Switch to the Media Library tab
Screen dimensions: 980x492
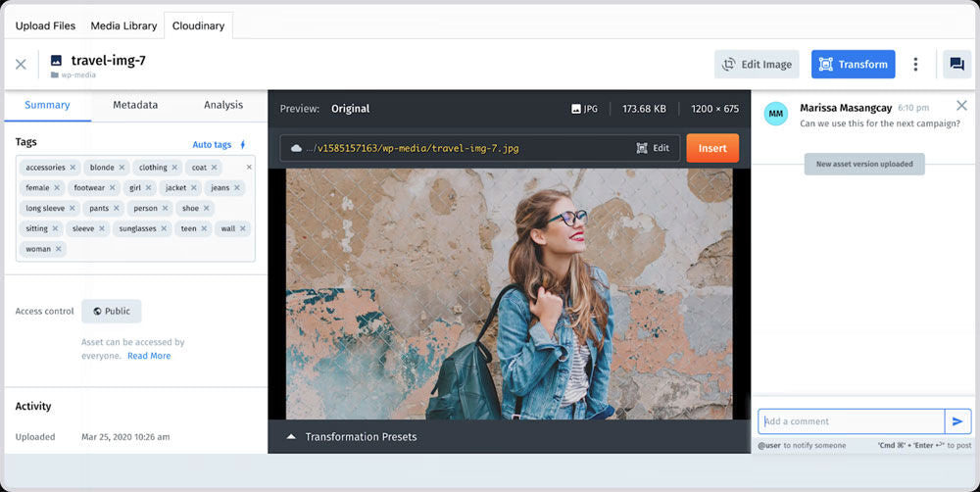coord(123,25)
